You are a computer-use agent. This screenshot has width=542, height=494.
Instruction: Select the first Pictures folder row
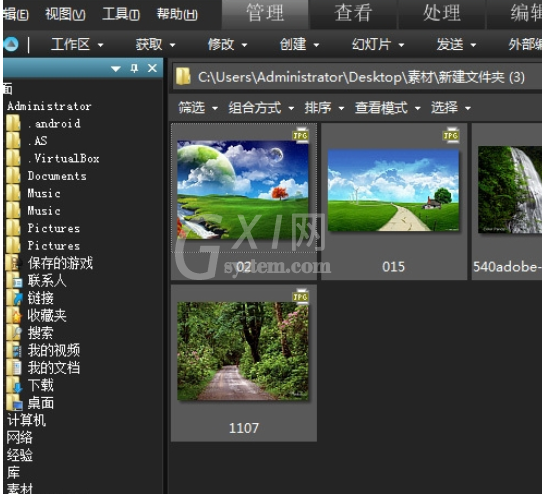(x=54, y=228)
